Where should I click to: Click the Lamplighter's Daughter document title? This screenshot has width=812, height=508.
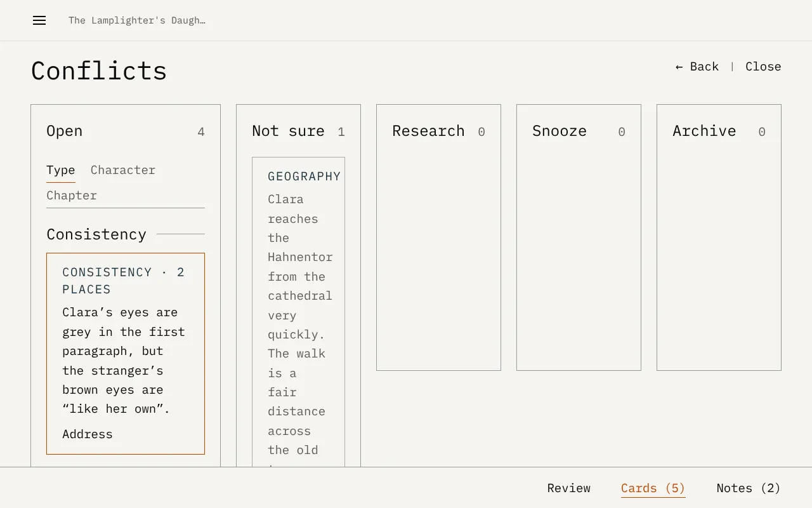[x=137, y=20]
